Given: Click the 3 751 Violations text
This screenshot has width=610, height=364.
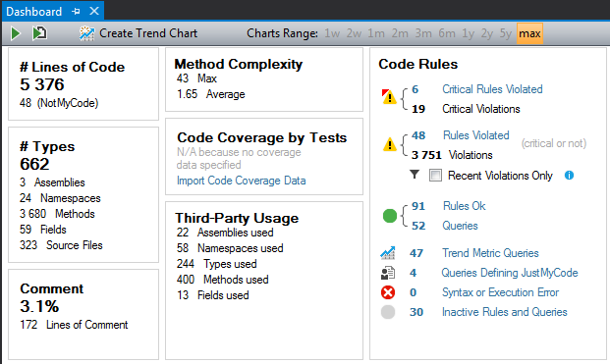Looking at the screenshot, I should 452,155.
